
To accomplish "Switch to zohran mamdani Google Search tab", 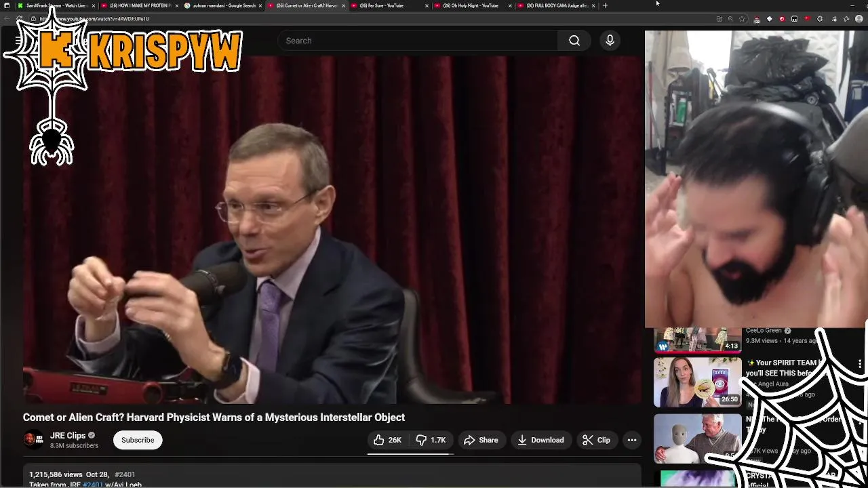I will [x=223, y=5].
